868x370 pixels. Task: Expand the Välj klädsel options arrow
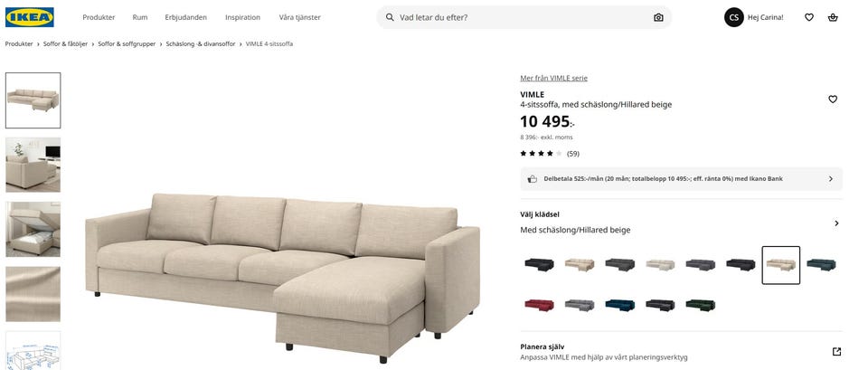[x=836, y=223]
